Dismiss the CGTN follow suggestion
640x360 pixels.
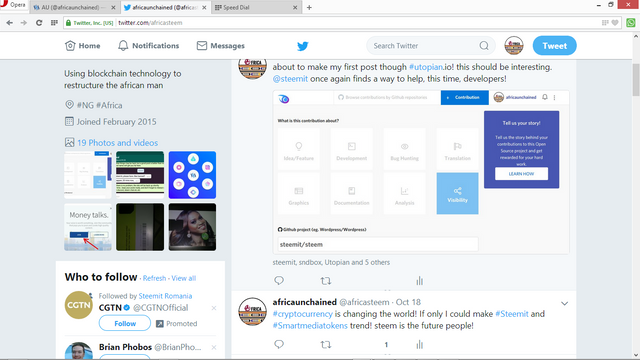click(x=214, y=308)
